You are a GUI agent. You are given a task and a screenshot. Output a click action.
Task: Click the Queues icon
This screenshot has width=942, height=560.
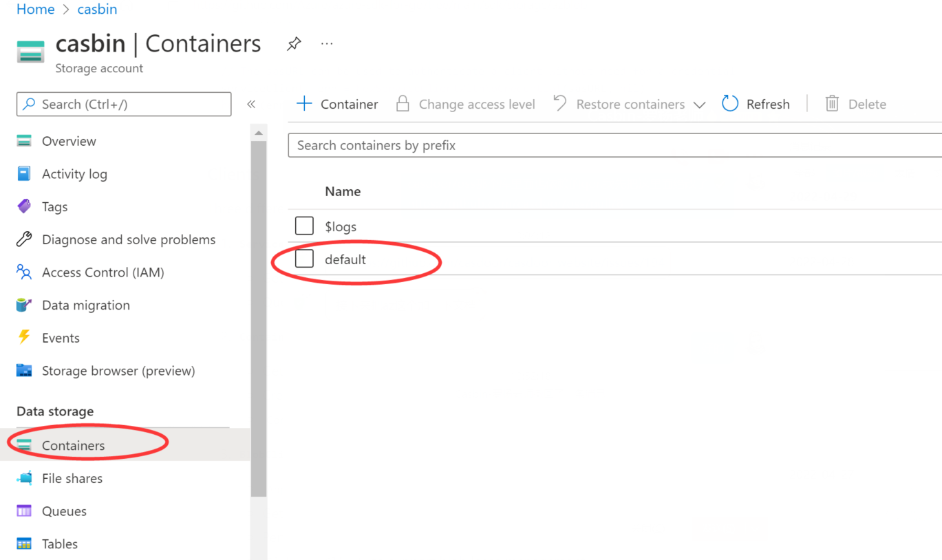click(23, 510)
